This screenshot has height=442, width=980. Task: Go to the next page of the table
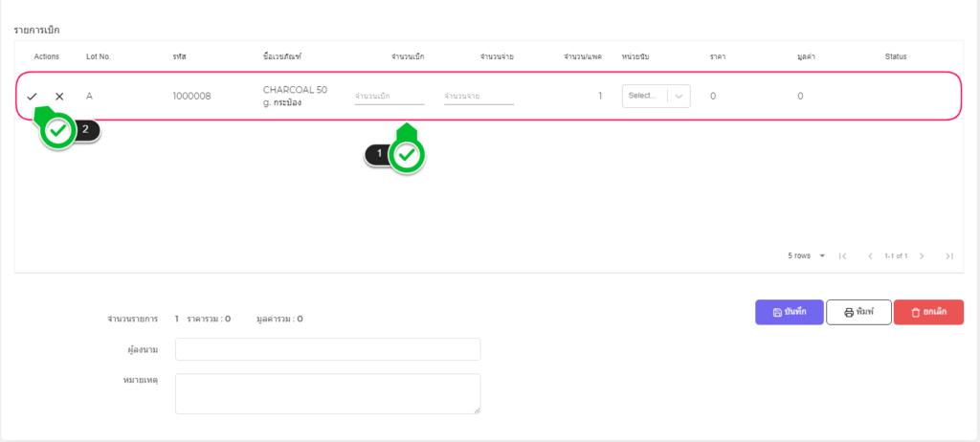(922, 256)
